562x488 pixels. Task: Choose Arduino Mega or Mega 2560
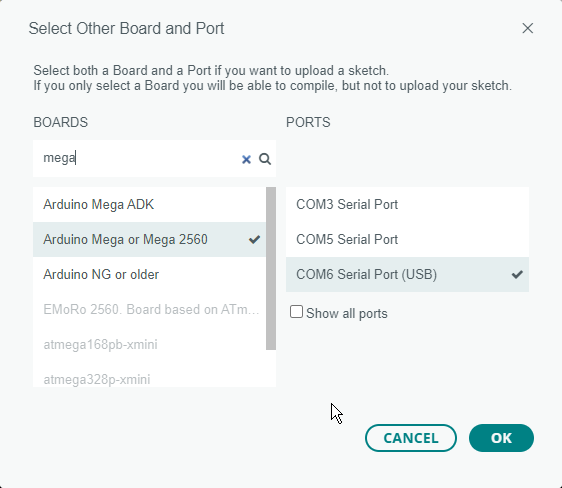click(x=149, y=239)
